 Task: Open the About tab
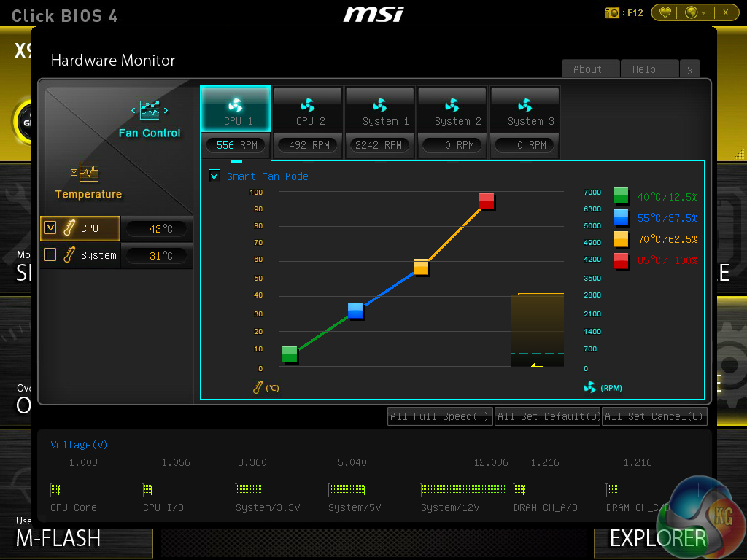click(589, 69)
